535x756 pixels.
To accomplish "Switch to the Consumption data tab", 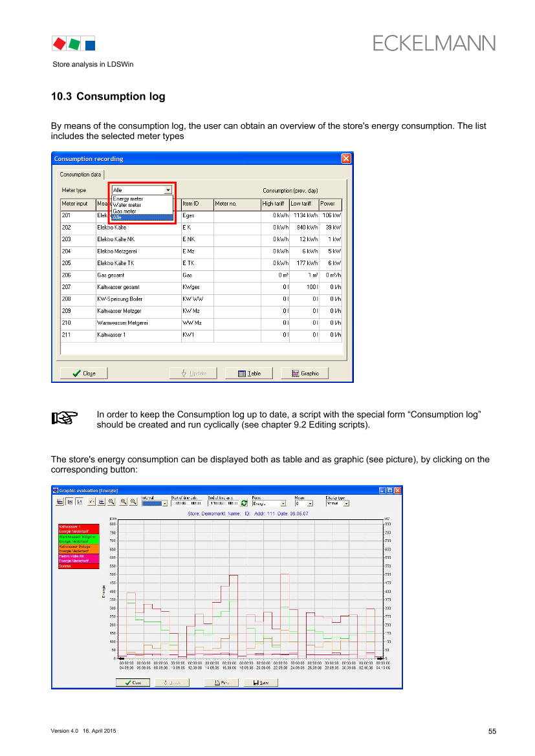I will click(x=80, y=175).
